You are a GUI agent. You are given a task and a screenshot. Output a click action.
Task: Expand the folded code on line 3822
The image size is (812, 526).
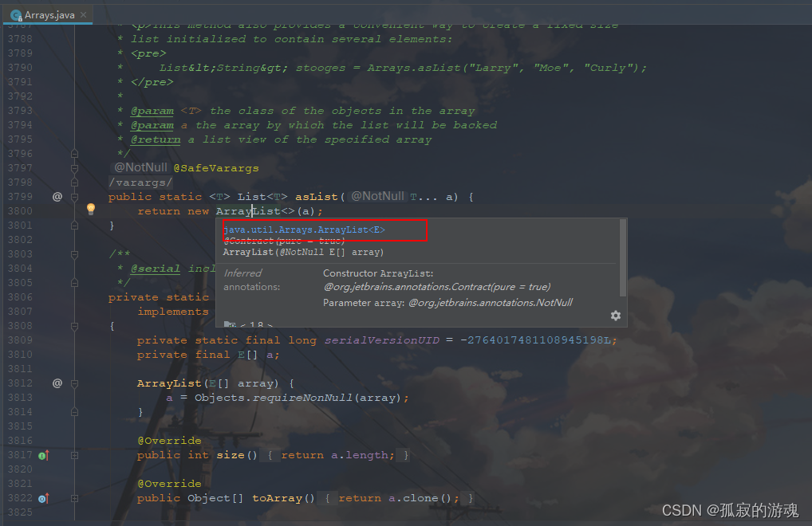pyautogui.click(x=74, y=498)
